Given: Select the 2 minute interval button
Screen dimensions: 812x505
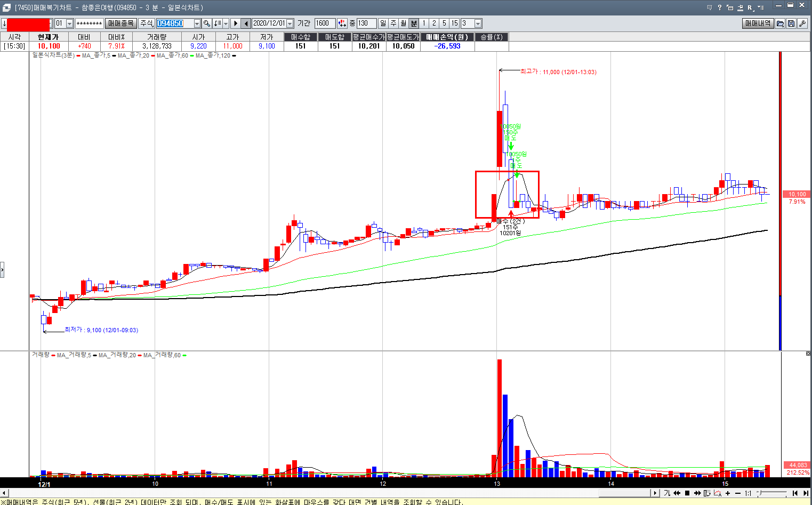Looking at the screenshot, I should point(434,23).
